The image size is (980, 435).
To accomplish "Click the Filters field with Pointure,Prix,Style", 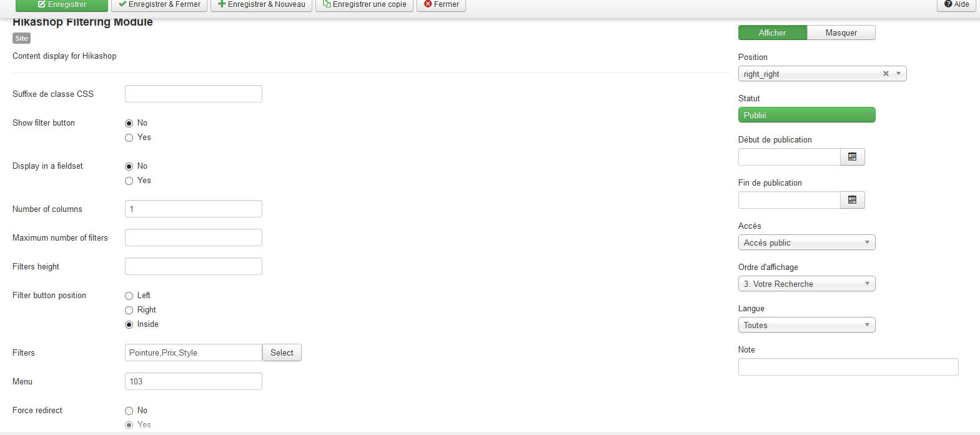I will 193,352.
